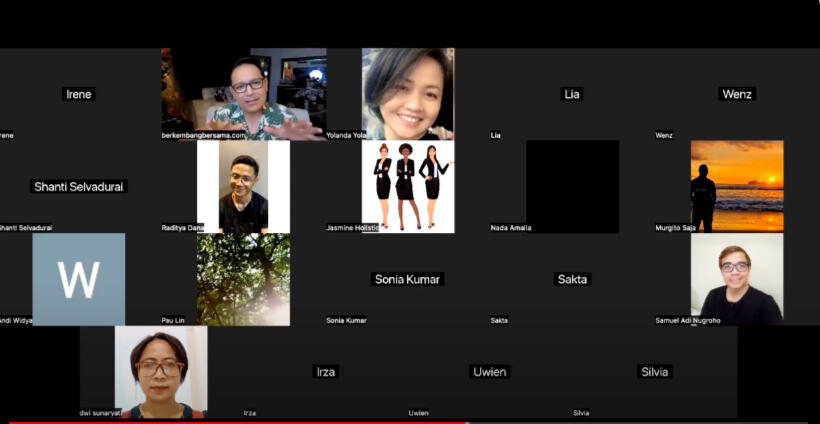Click Nada Amalia's black tile
820x424 pixels.
(x=572, y=186)
